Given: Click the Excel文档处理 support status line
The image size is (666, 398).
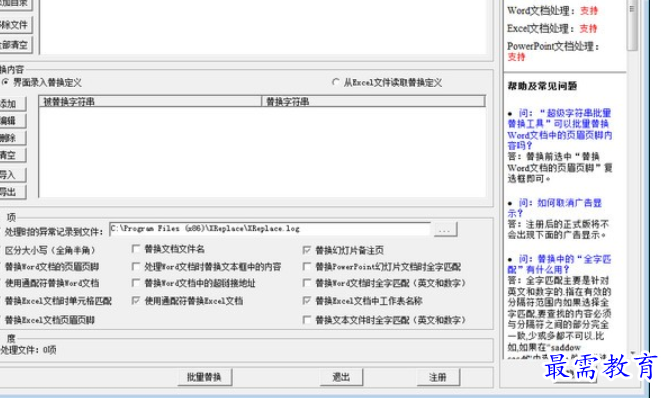Looking at the screenshot, I should point(552,28).
